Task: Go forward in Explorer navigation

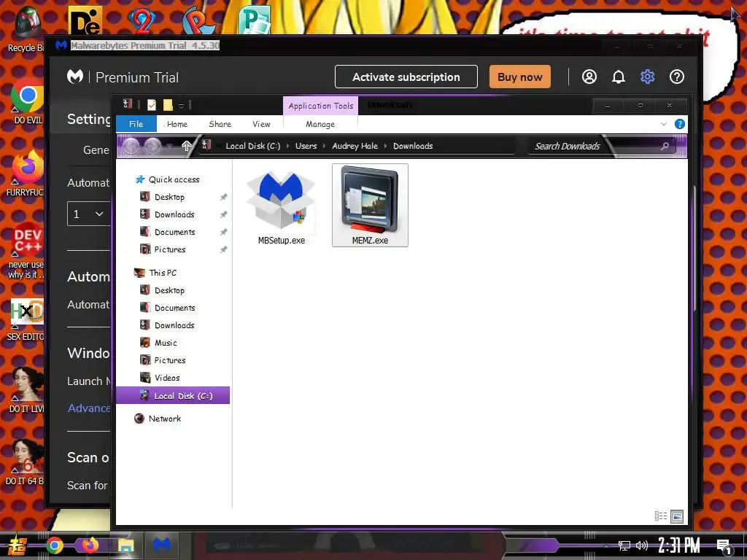Action: [152, 146]
